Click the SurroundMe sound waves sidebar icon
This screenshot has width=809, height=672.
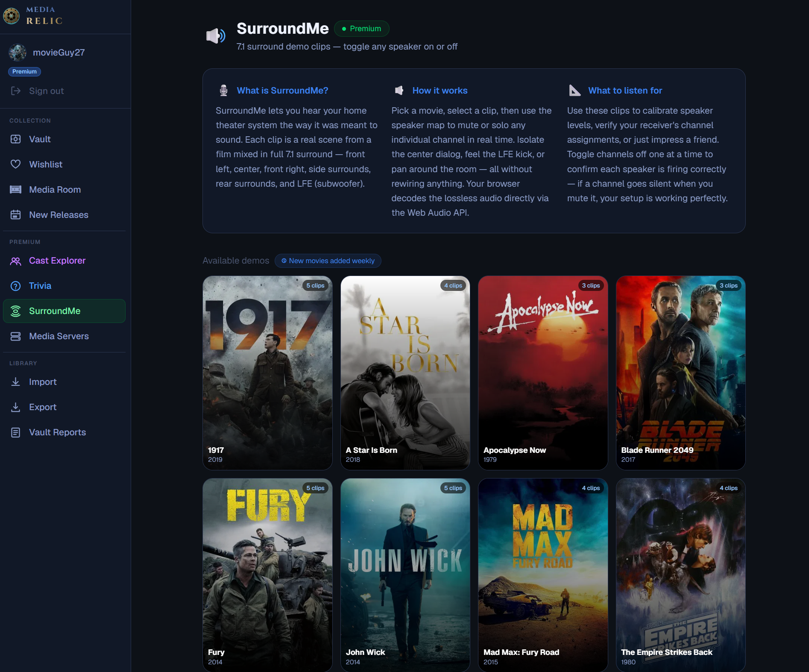16,311
